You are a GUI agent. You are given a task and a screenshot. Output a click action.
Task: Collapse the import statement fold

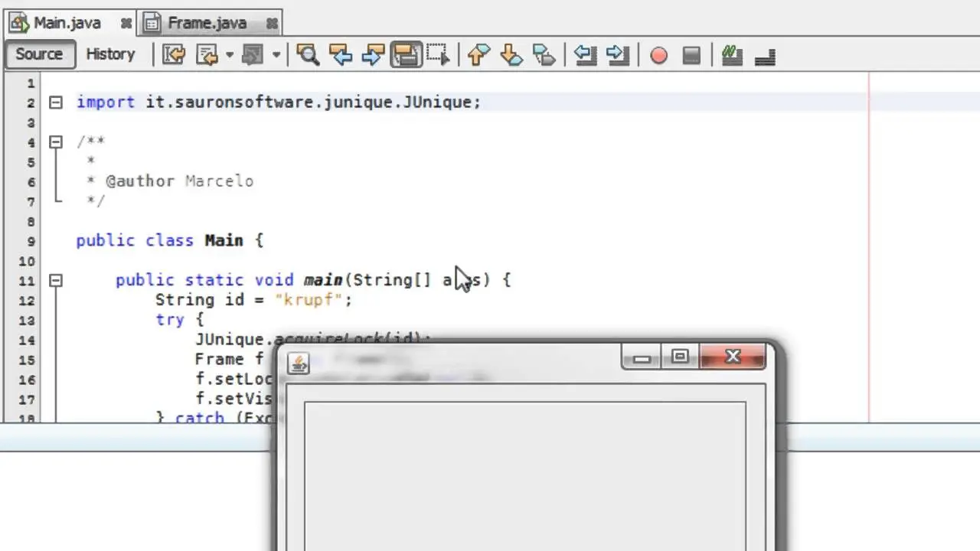[x=56, y=102]
